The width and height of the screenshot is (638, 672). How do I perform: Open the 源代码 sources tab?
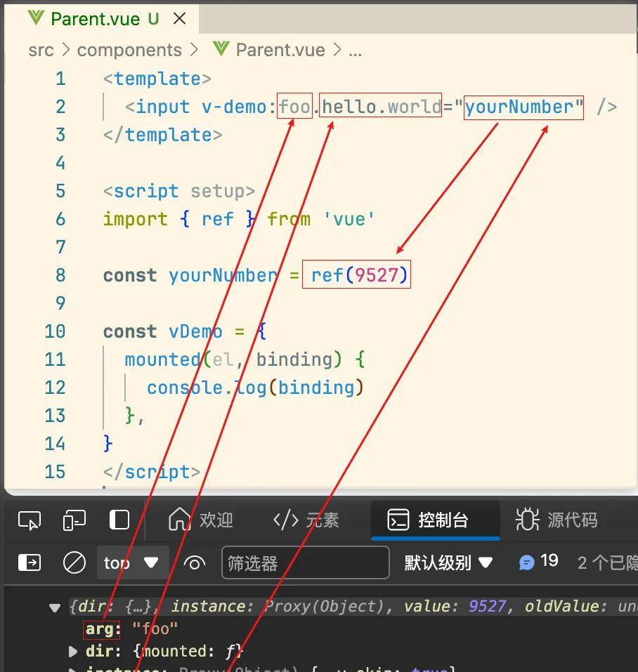(556, 520)
